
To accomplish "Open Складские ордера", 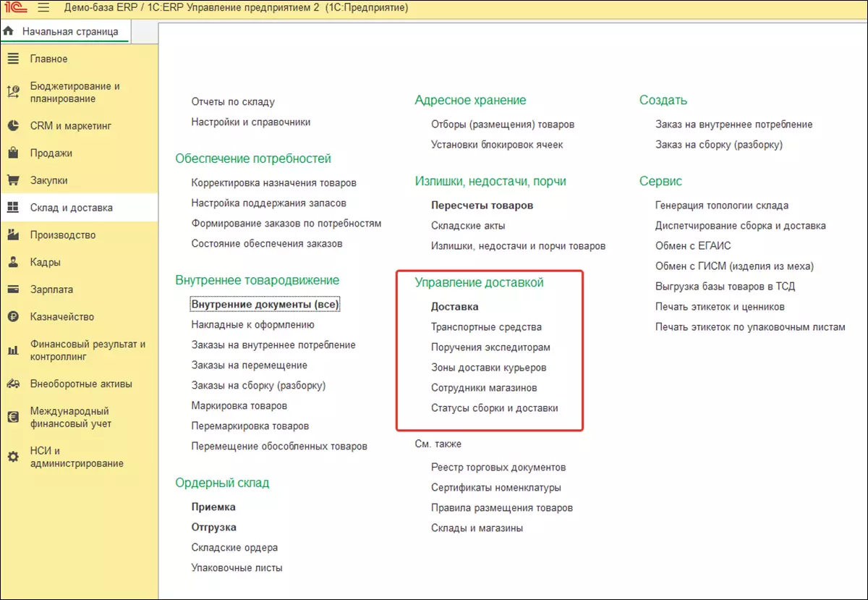I will click(234, 548).
